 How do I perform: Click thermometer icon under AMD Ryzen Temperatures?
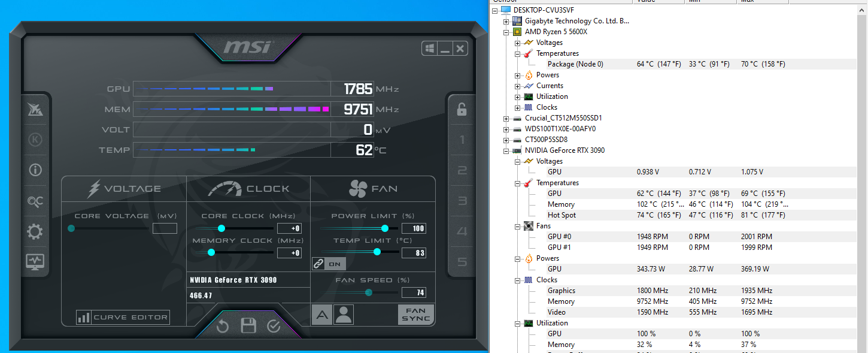coord(528,53)
